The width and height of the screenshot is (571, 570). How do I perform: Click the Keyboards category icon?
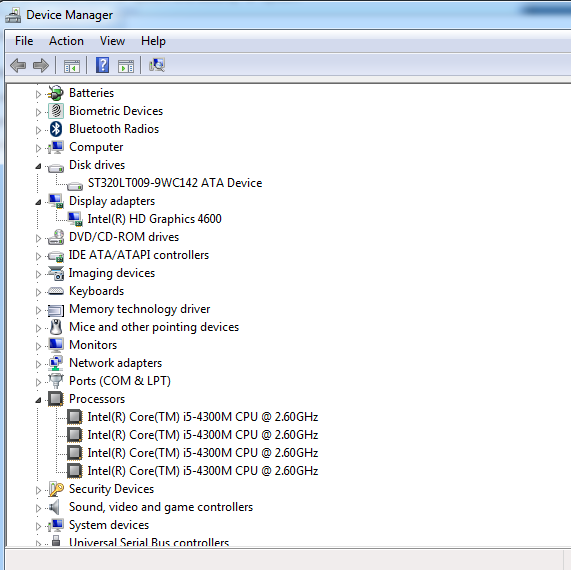click(x=56, y=291)
